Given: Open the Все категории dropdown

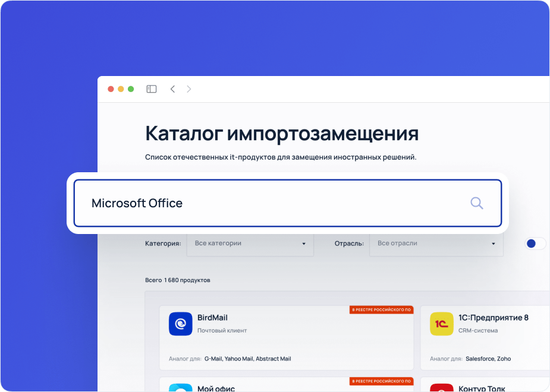Looking at the screenshot, I should pos(250,244).
